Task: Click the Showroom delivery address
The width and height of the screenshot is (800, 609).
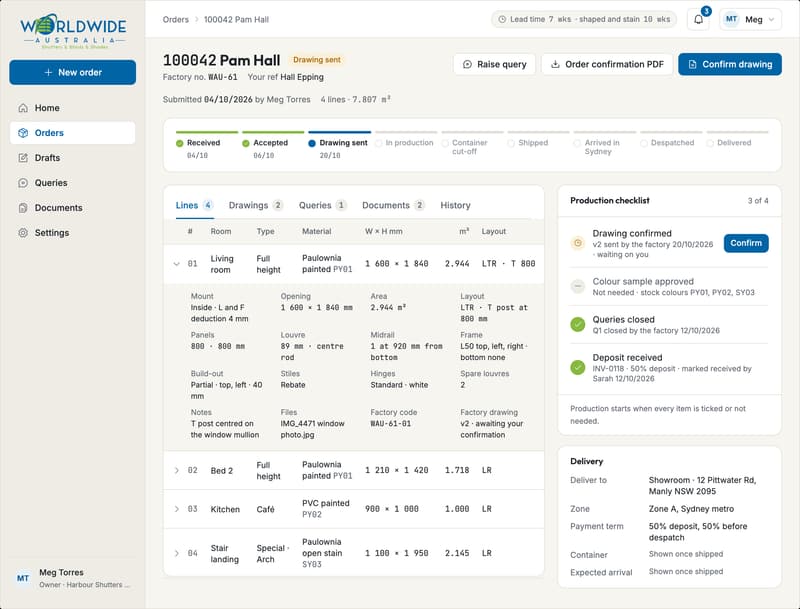Action: 703,486
